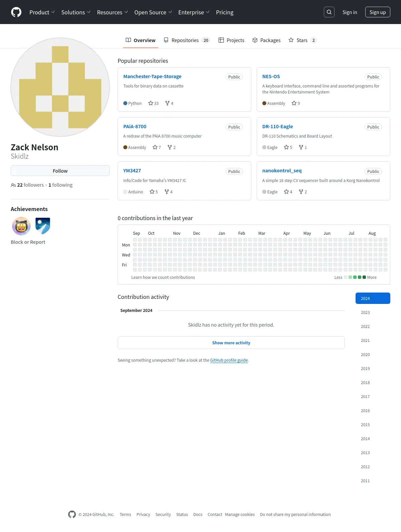Open the nanokontrol_seq repository
This screenshot has height=532, width=401.
pyautogui.click(x=282, y=170)
